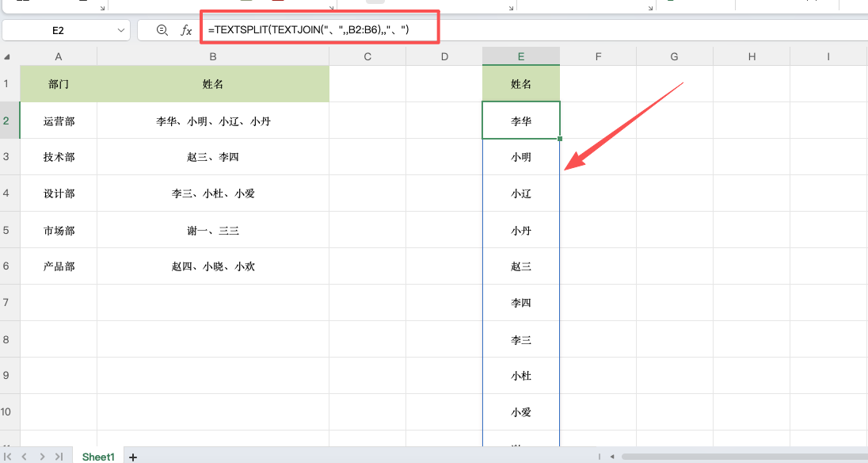Select row 2 header
The width and height of the screenshot is (868, 463).
[x=7, y=120]
